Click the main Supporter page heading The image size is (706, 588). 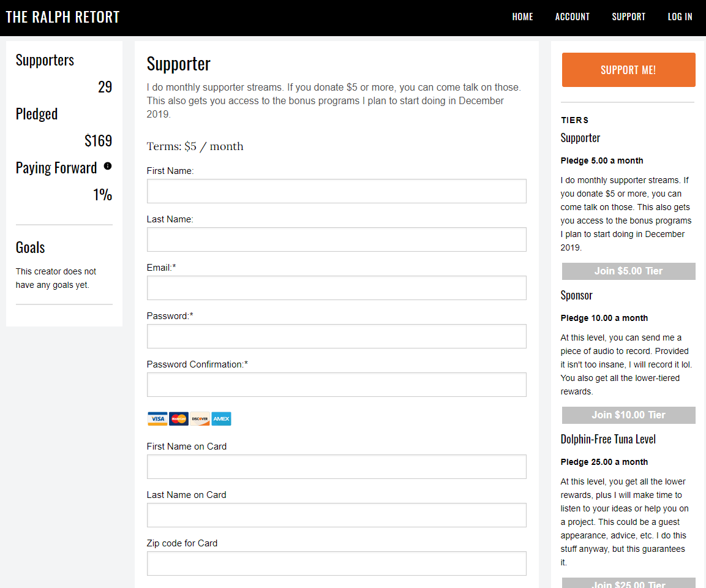tap(178, 64)
